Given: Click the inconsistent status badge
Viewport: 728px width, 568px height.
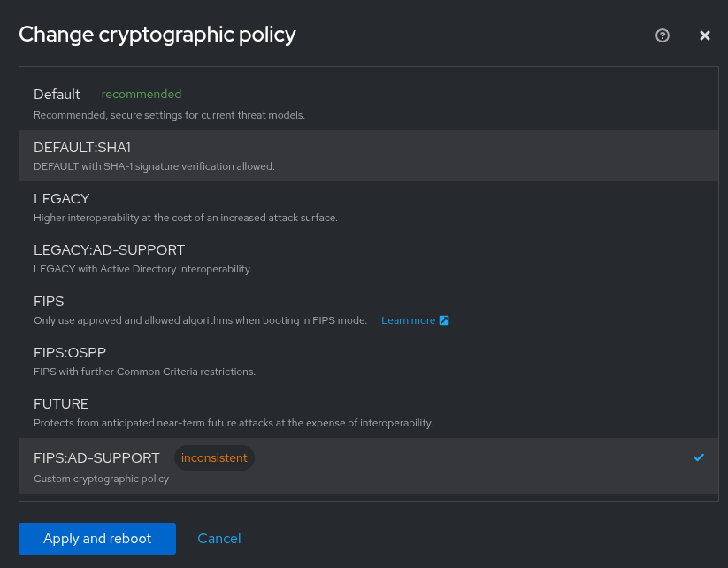Looking at the screenshot, I should point(214,457).
